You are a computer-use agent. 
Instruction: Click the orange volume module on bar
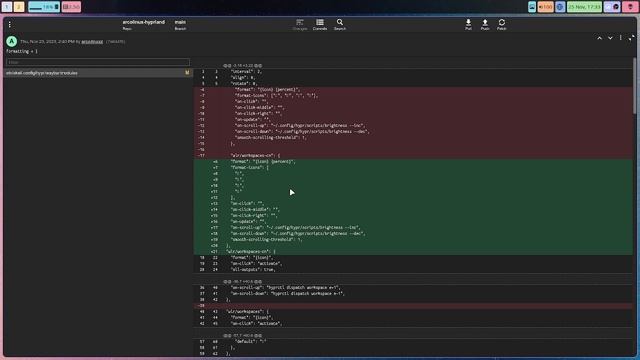[545, 7]
